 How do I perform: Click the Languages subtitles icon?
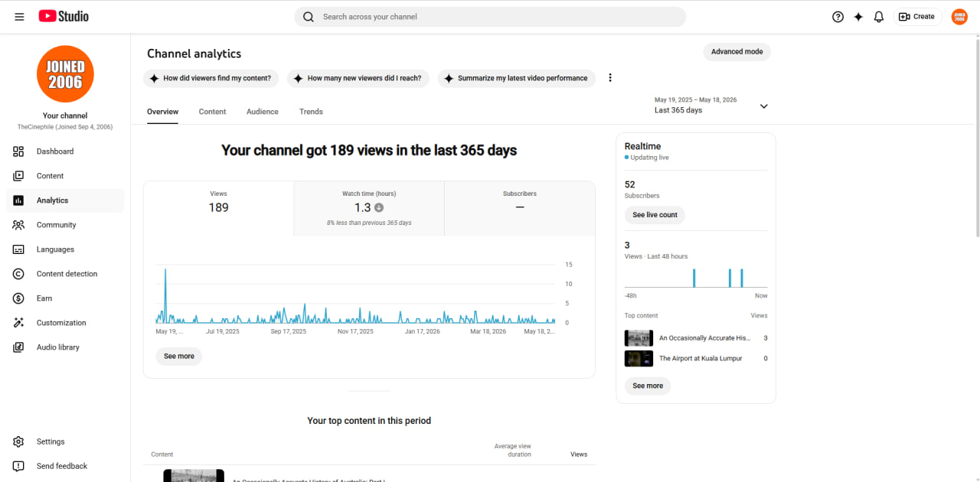(x=18, y=249)
